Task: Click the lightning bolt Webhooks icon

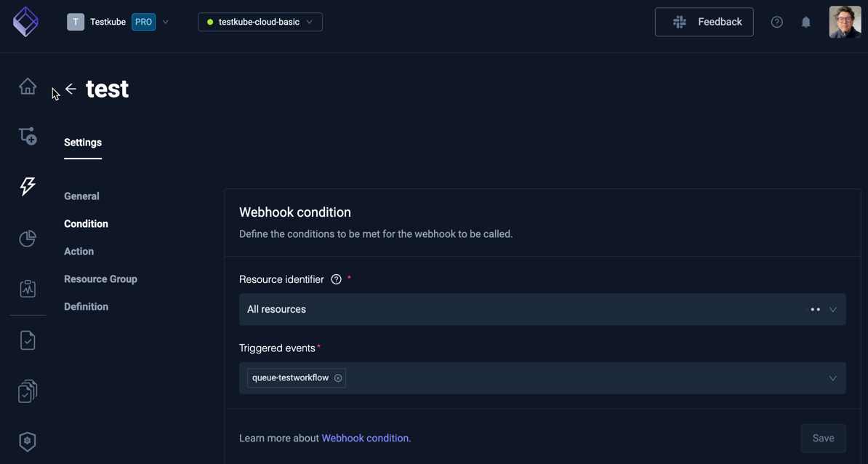Action: [x=27, y=186]
